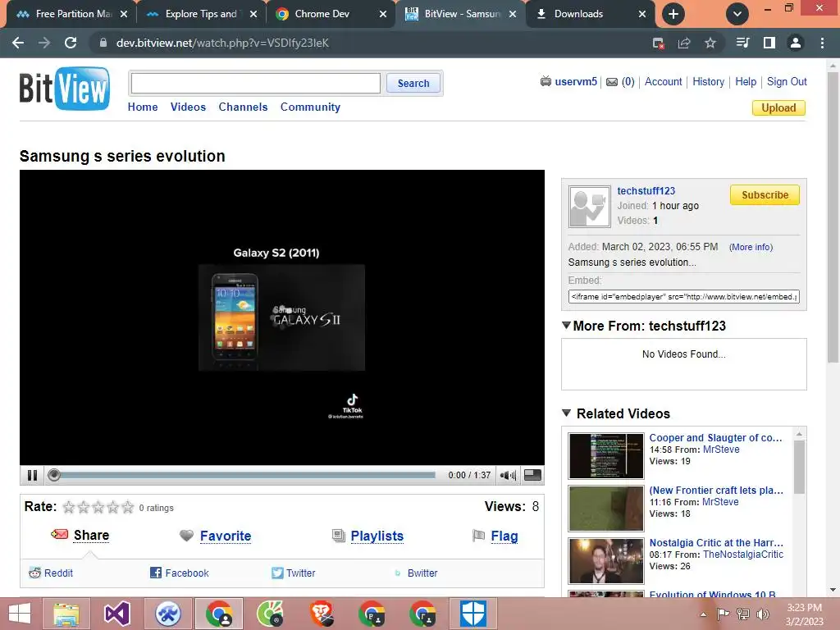Share video on Facebook

tap(187, 573)
